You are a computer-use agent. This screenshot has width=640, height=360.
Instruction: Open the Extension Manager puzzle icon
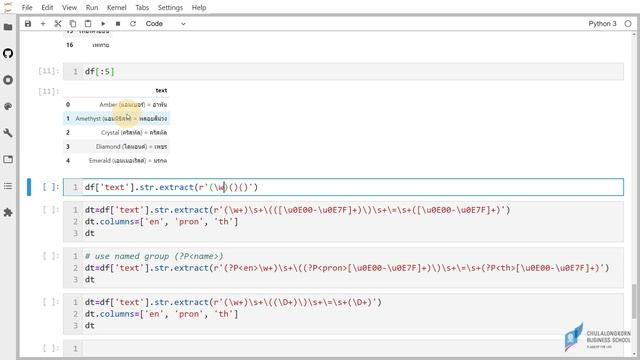pyautogui.click(x=8, y=213)
